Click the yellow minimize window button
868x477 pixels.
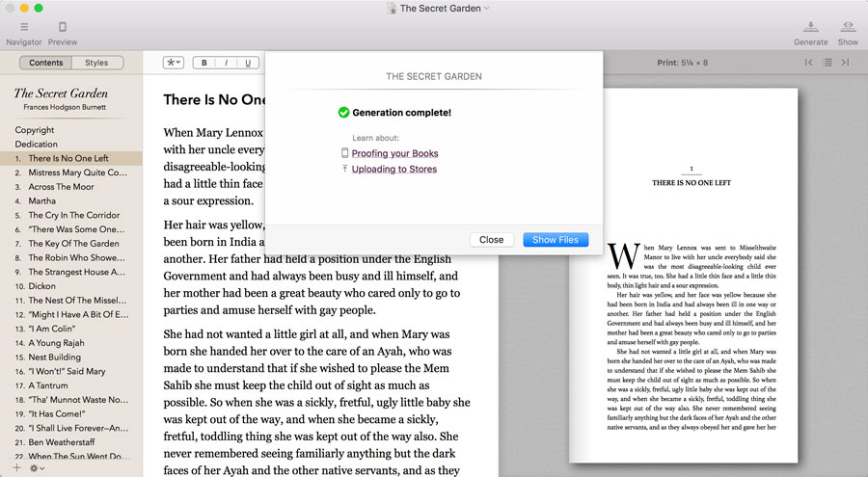(x=24, y=8)
